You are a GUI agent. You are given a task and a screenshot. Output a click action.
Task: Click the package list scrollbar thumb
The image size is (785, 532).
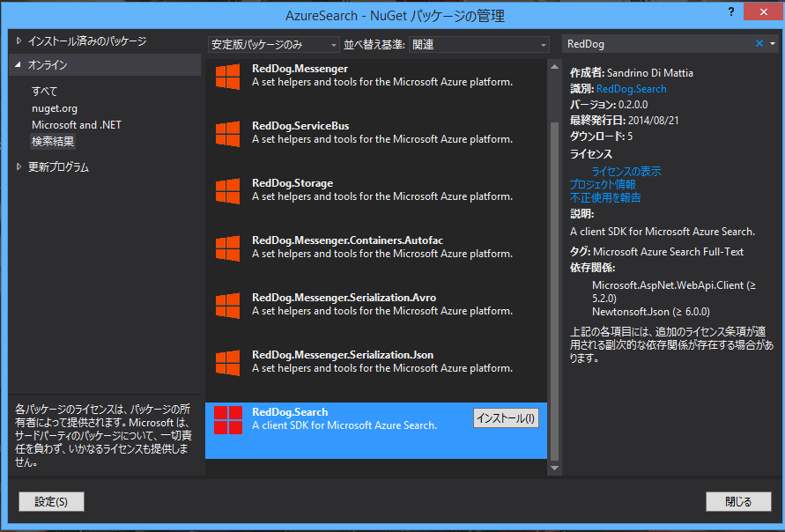554,292
